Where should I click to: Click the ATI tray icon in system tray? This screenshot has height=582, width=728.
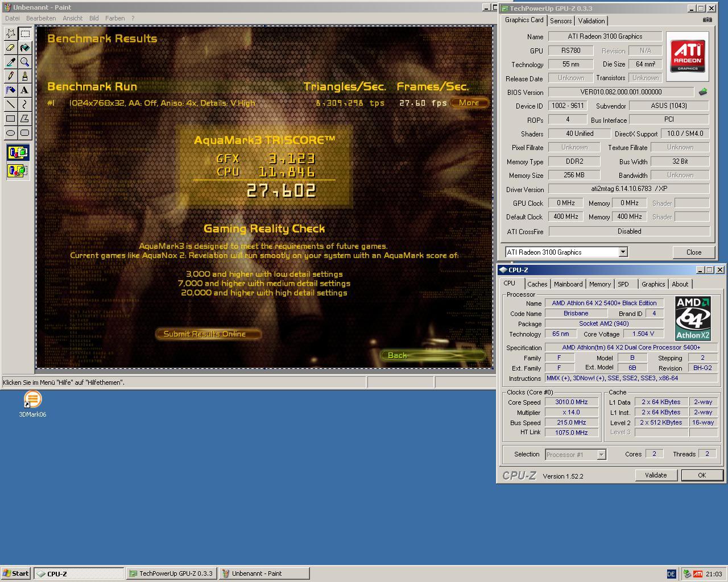pyautogui.click(x=698, y=574)
